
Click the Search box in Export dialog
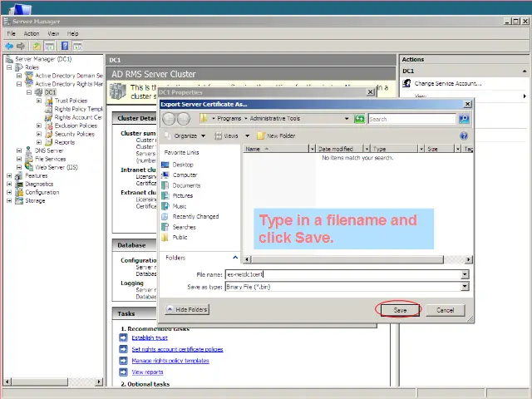[412, 119]
